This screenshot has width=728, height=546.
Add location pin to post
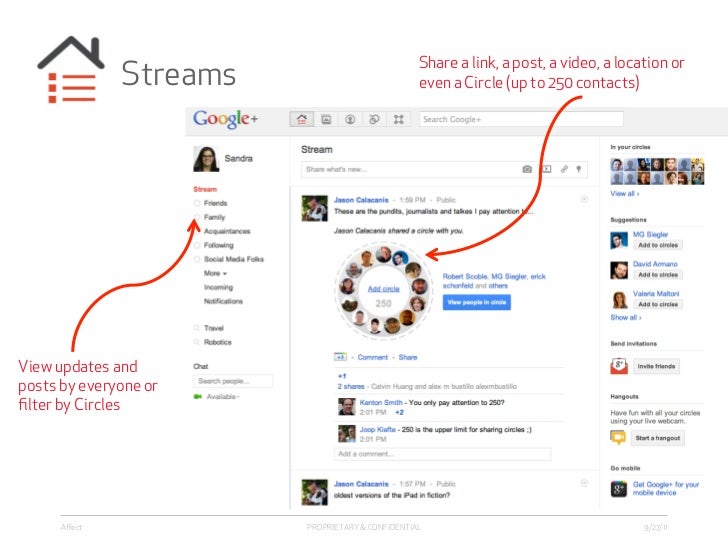578,169
